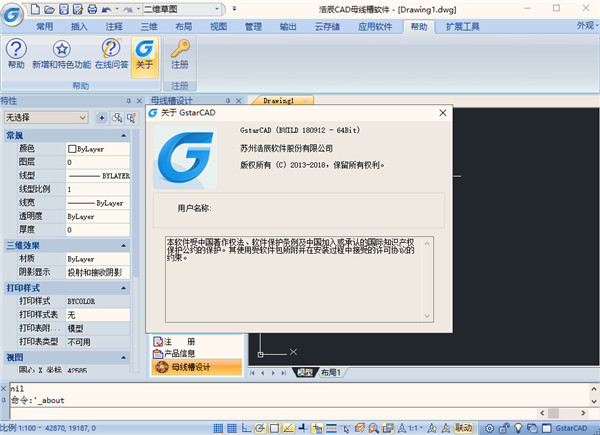Close the 特性 properties panel
The width and height of the screenshot is (600, 435).
(x=139, y=101)
